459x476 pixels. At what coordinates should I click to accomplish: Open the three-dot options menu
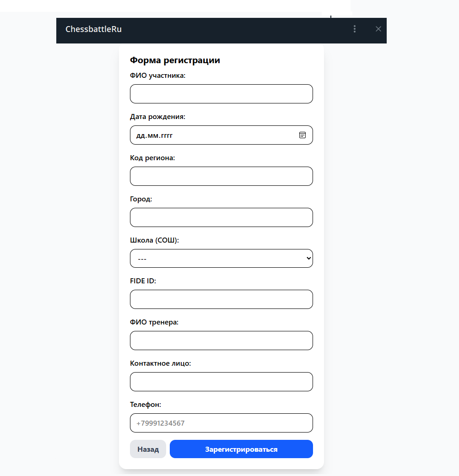(x=355, y=29)
